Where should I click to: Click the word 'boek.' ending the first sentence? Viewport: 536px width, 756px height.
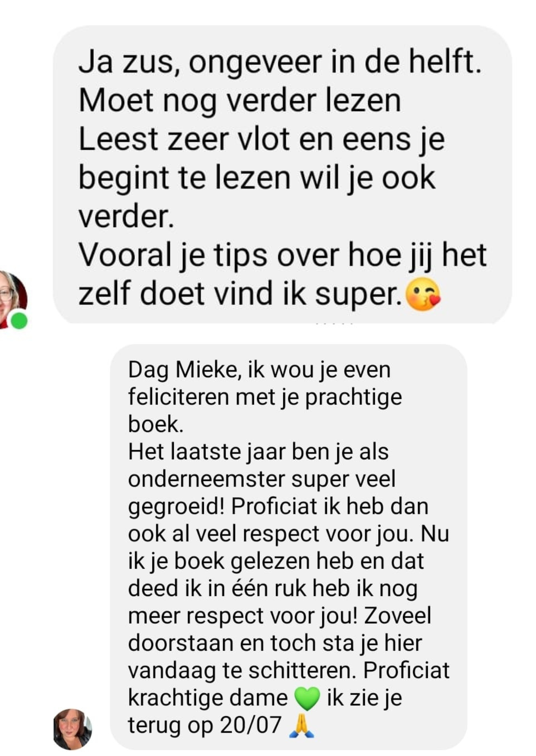tap(156, 424)
